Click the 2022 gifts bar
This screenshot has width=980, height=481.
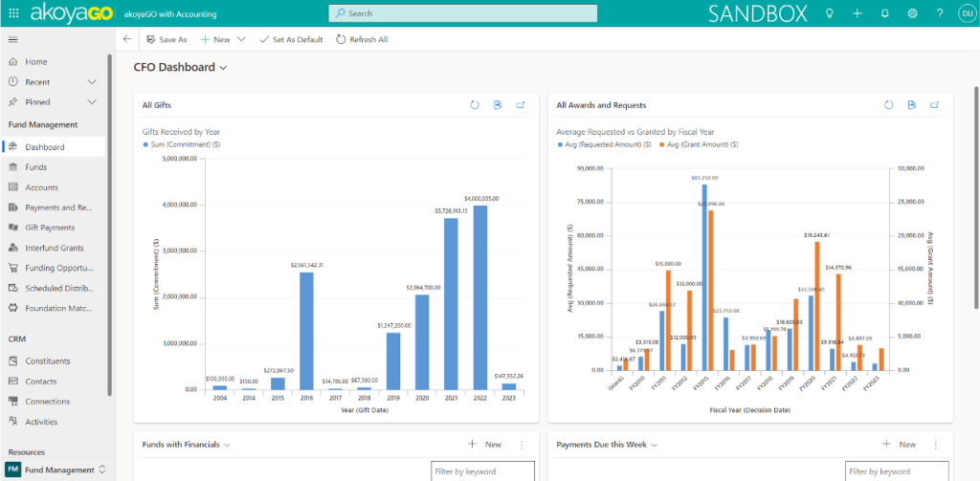click(480, 297)
